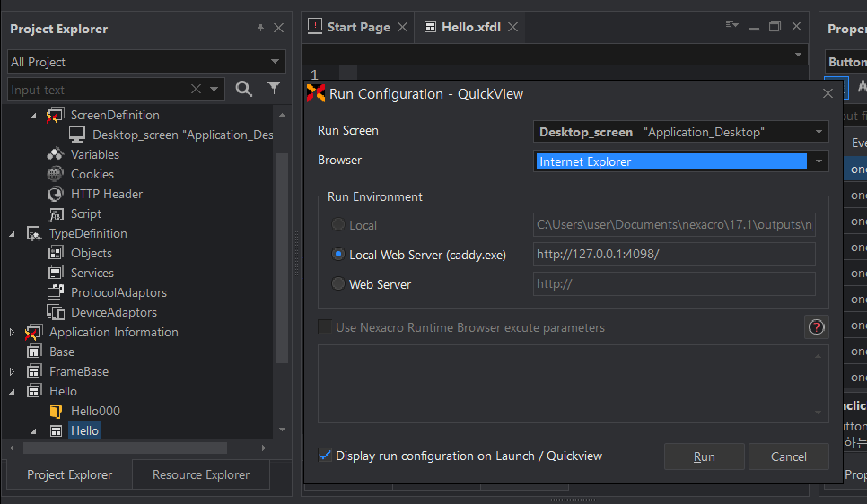Click the Project Explorer vertical scrollbar
Image resolution: width=867 pixels, height=504 pixels.
click(282, 258)
